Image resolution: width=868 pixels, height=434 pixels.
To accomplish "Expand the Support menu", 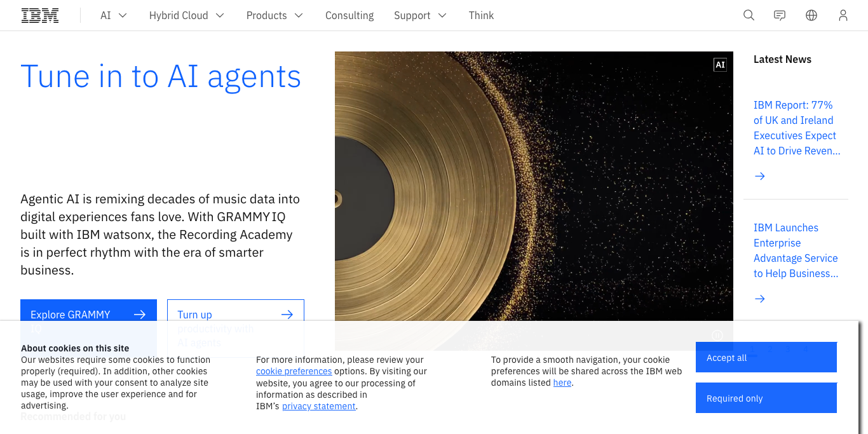I will coord(420,15).
